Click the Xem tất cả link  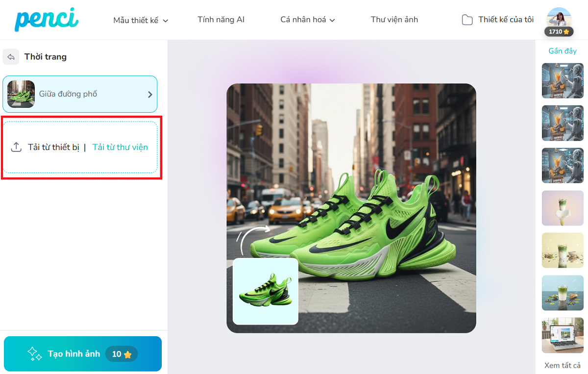tap(563, 365)
